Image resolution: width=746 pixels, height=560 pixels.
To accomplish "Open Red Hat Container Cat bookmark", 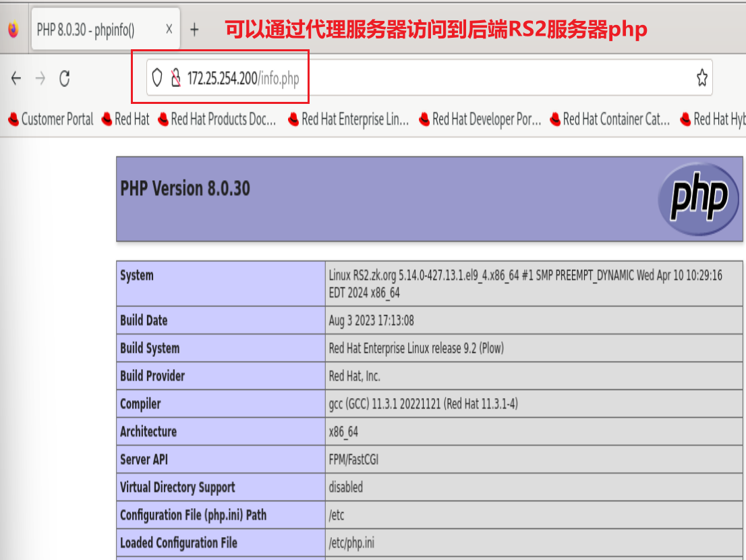I will 610,119.
